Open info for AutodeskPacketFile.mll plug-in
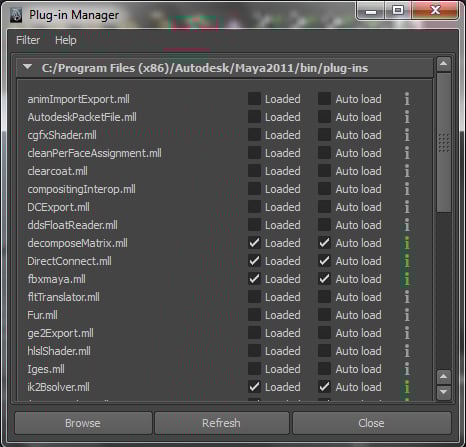 407,117
